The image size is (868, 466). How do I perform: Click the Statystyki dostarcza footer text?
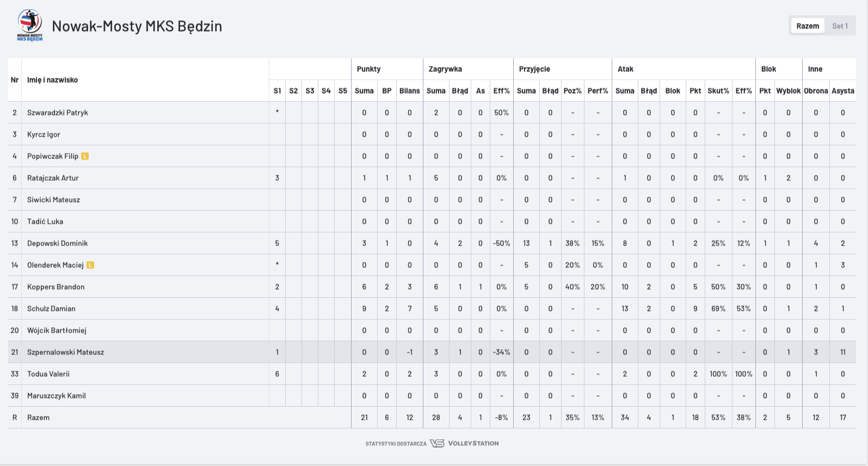click(x=396, y=444)
